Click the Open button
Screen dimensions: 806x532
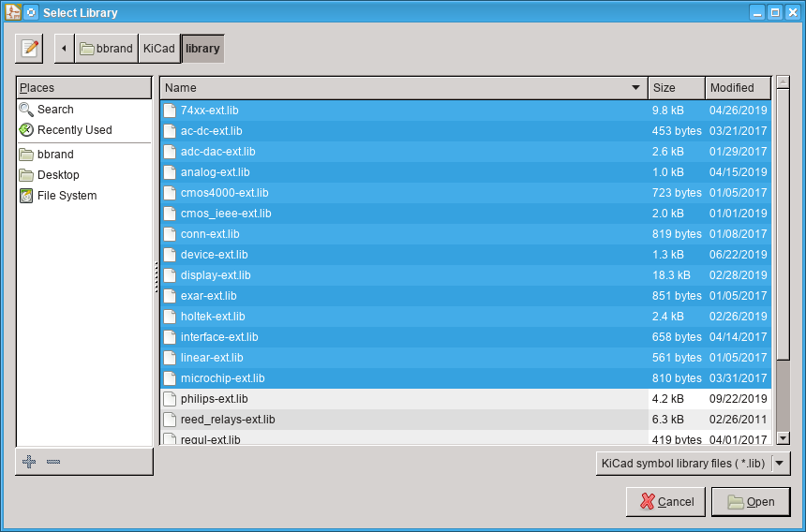[x=751, y=502]
